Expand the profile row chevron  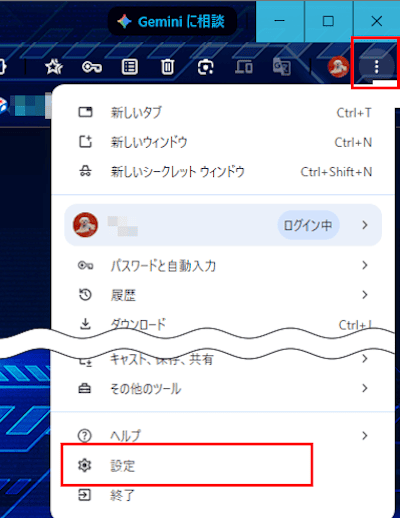pyautogui.click(x=365, y=225)
